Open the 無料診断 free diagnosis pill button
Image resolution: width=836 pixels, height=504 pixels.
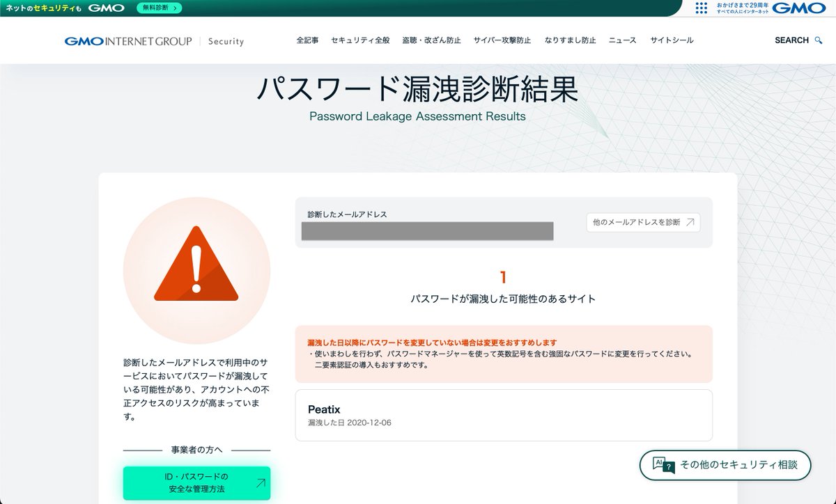[159, 8]
